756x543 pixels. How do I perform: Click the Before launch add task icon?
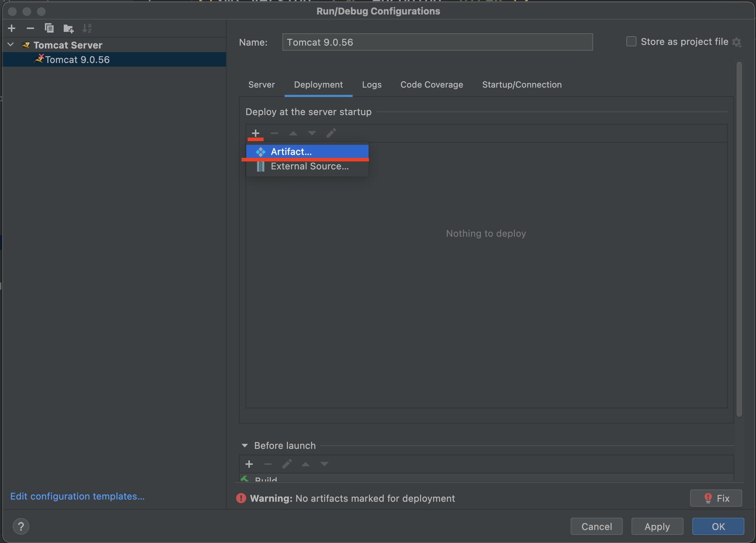click(x=249, y=464)
